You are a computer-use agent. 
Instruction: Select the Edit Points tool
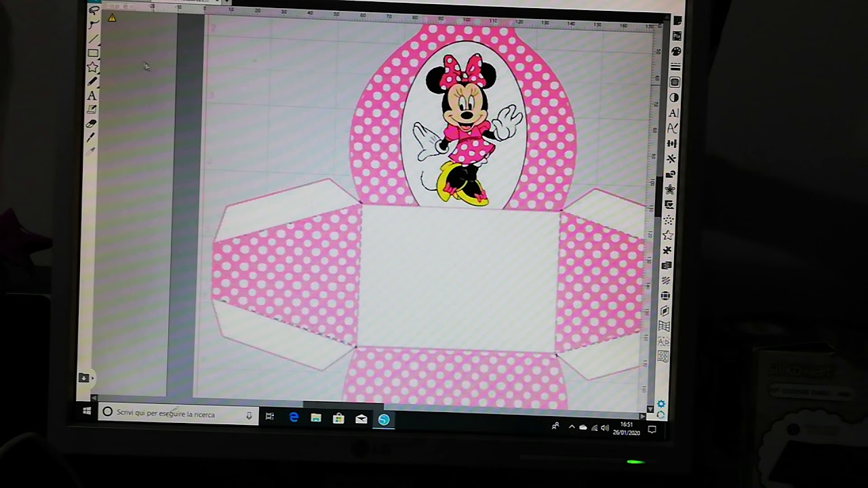tap(94, 24)
